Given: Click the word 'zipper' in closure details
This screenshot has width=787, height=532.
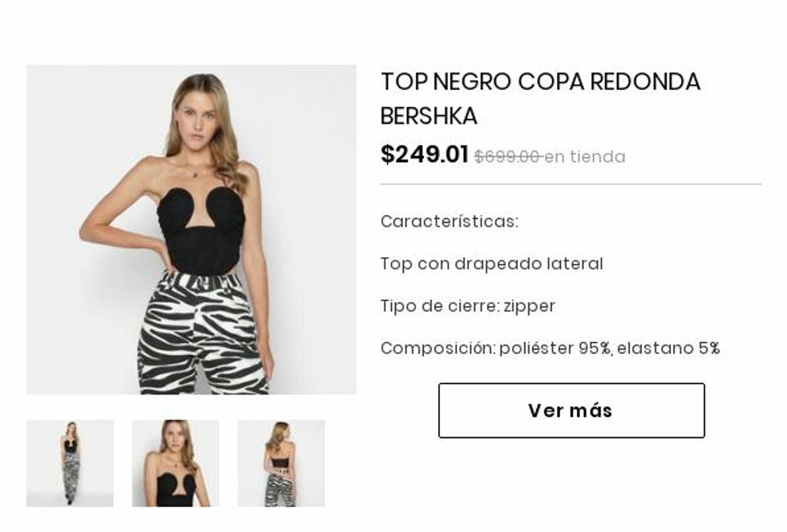Looking at the screenshot, I should (x=529, y=306).
